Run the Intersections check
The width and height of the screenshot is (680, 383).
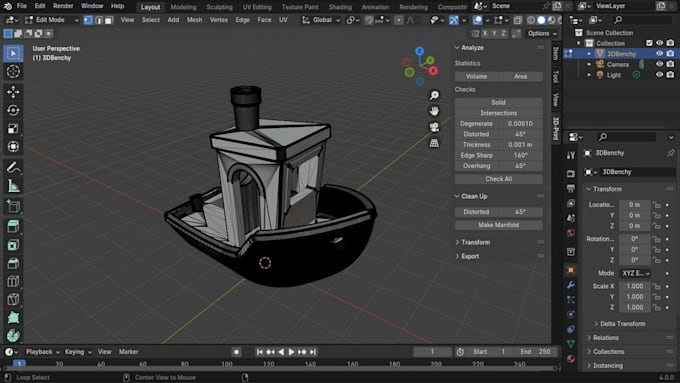499,113
